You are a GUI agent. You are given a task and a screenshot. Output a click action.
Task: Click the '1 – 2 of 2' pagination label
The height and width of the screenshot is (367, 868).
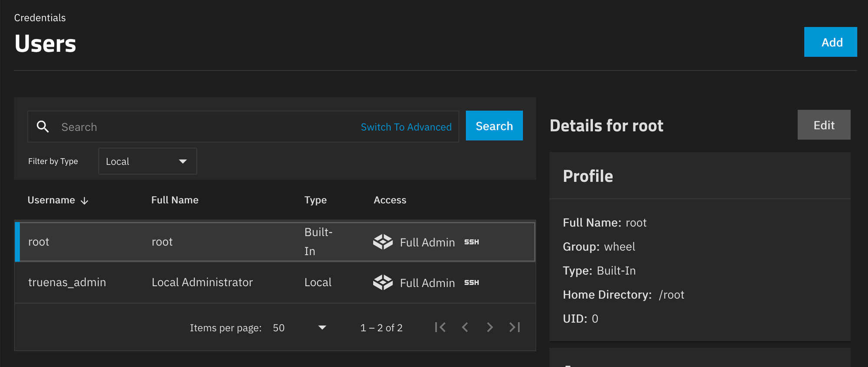point(381,328)
